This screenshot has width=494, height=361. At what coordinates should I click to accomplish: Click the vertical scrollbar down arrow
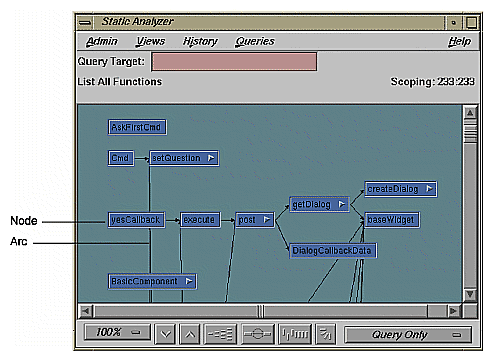coord(470,295)
